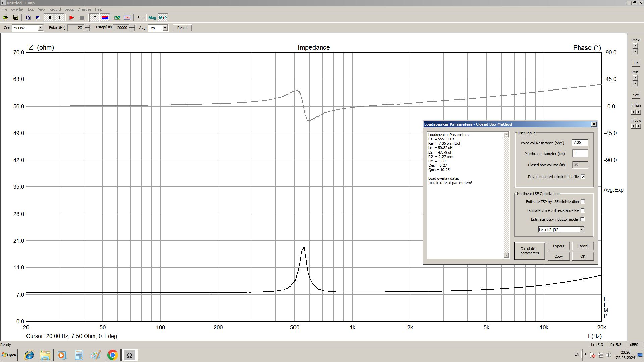Screen dimensions: 644x362
Task: Click the black-and-white contrast toolbar icon
Action: point(38,18)
